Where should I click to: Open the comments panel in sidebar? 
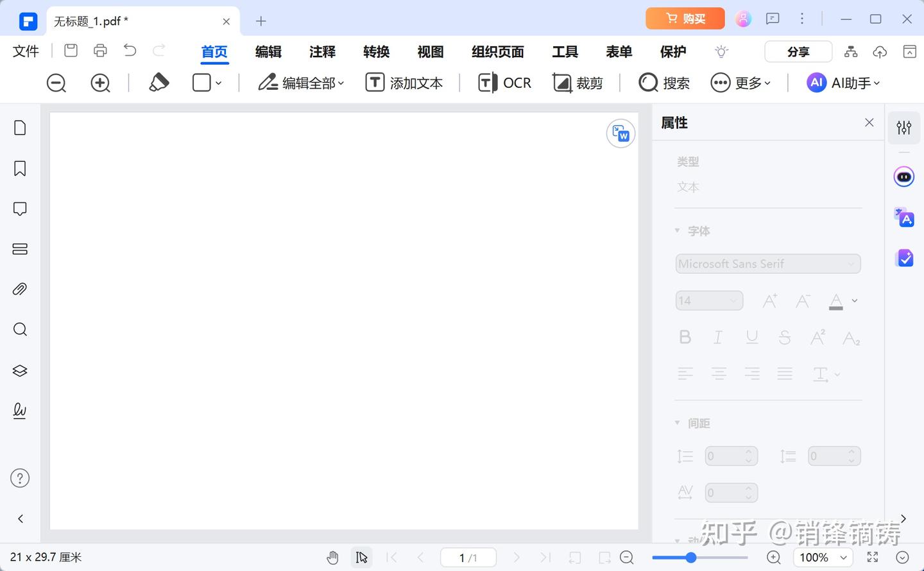20,209
